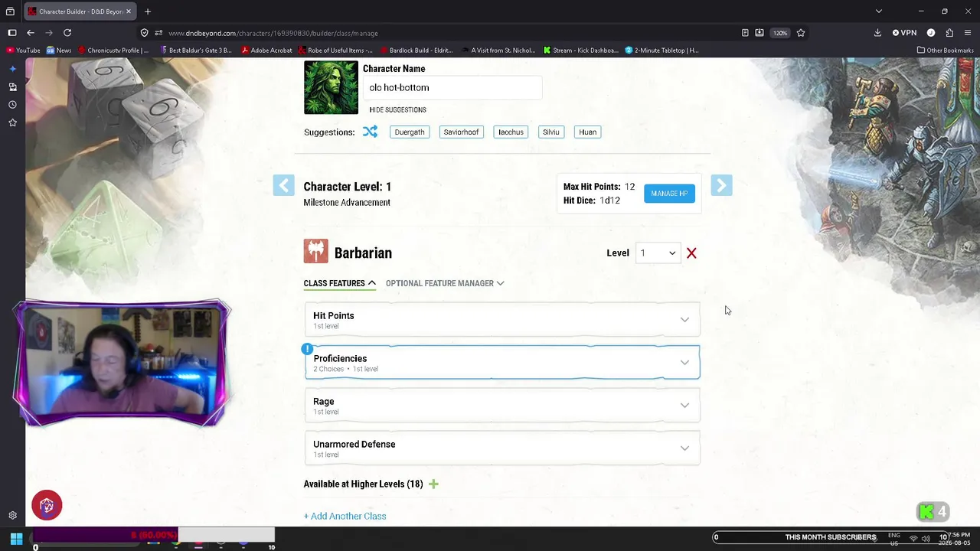The width and height of the screenshot is (980, 551).
Task: Choose the Duergath name suggestion
Action: click(x=410, y=132)
